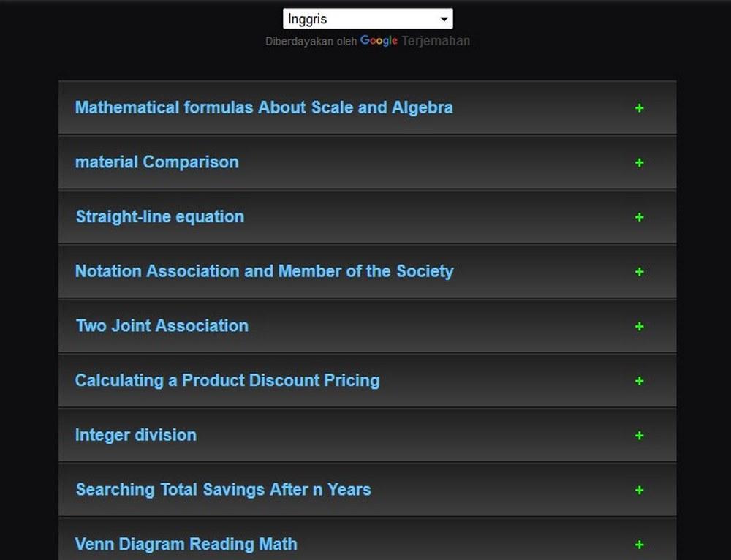Expand plus icon for Notation Association row
The image size is (731, 560).
tap(639, 272)
